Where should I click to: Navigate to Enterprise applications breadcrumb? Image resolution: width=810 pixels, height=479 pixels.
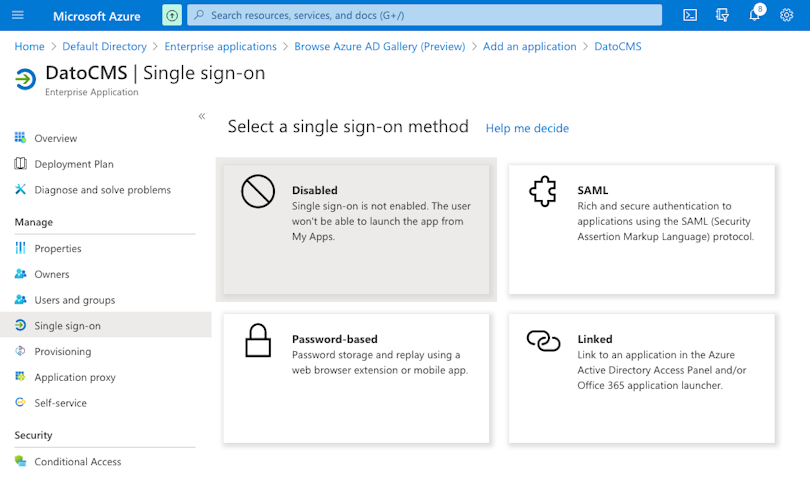click(x=221, y=47)
